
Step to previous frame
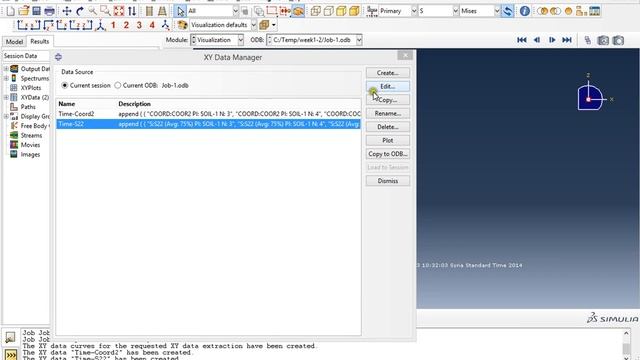click(x=537, y=40)
